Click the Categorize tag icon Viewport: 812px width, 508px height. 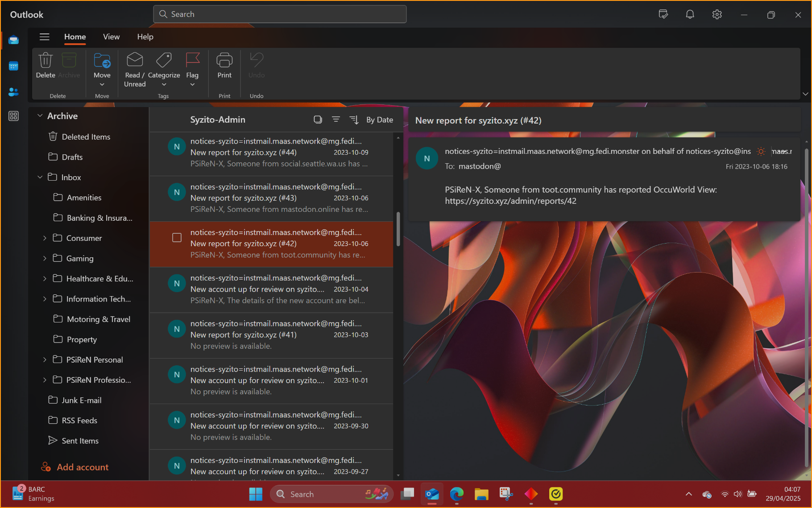click(164, 61)
